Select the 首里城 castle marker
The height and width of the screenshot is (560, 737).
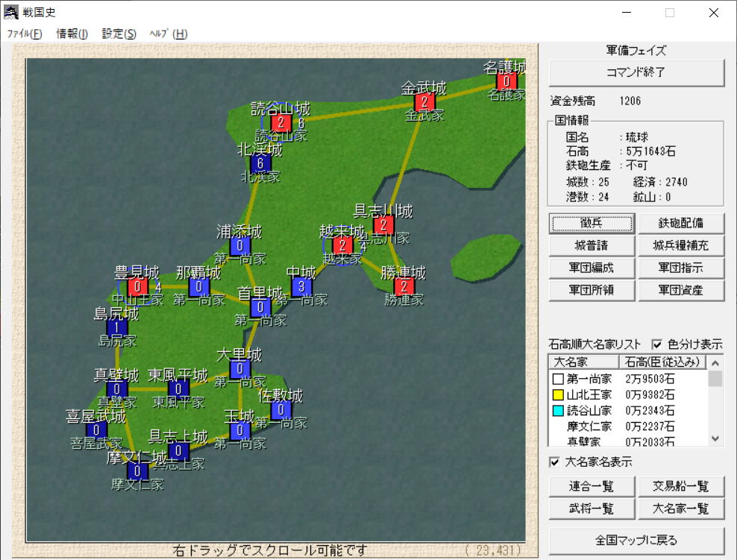click(x=260, y=307)
